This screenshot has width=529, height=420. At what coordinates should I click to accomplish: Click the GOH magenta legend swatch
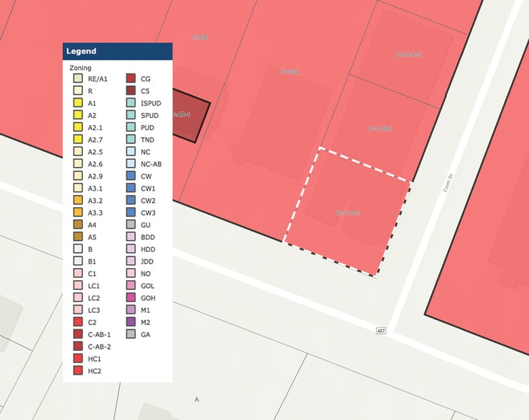131,298
